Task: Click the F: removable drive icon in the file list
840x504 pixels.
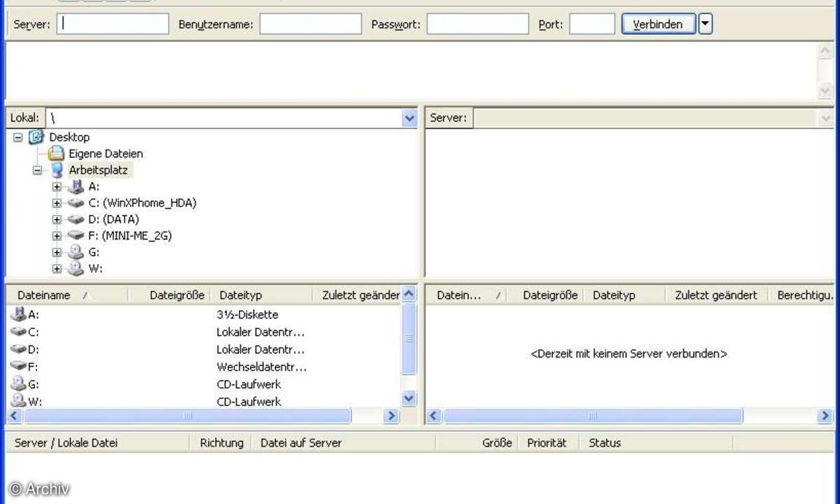Action: (x=19, y=366)
